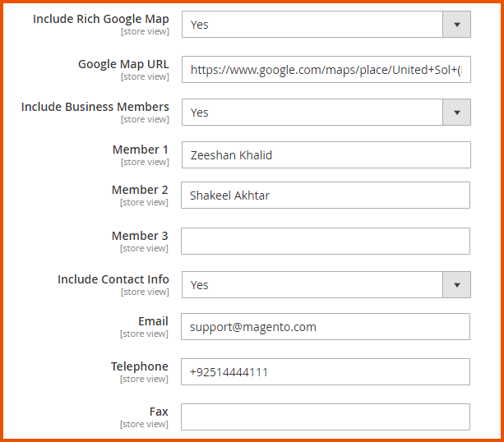
Task: Focus the Member 1 field with Zeeshan Khalid
Action: 326,154
